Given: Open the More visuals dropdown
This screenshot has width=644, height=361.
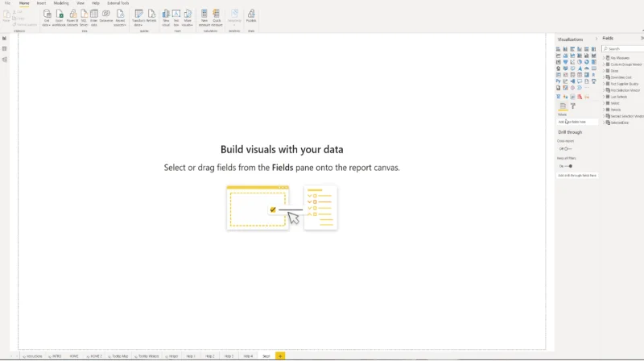Looking at the screenshot, I should (x=188, y=18).
